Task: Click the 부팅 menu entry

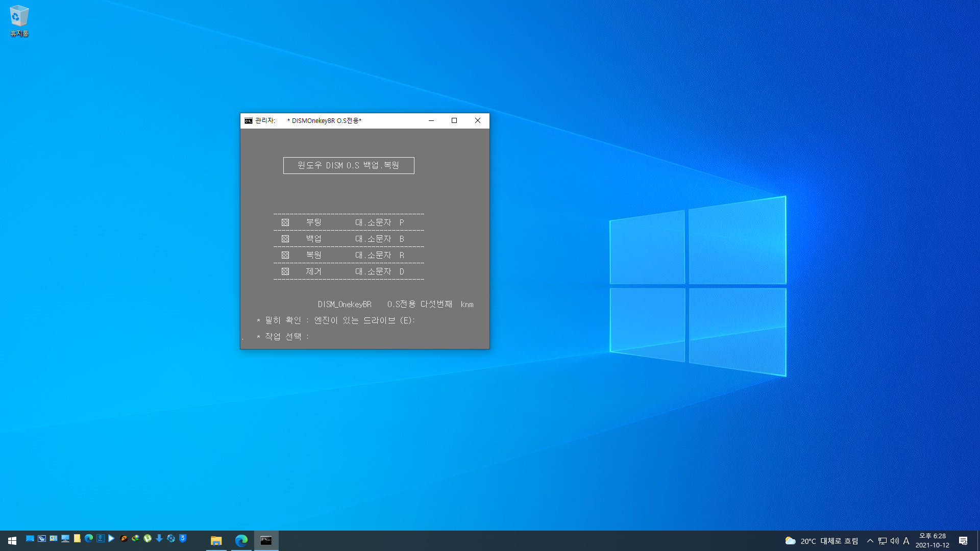Action: tap(314, 222)
